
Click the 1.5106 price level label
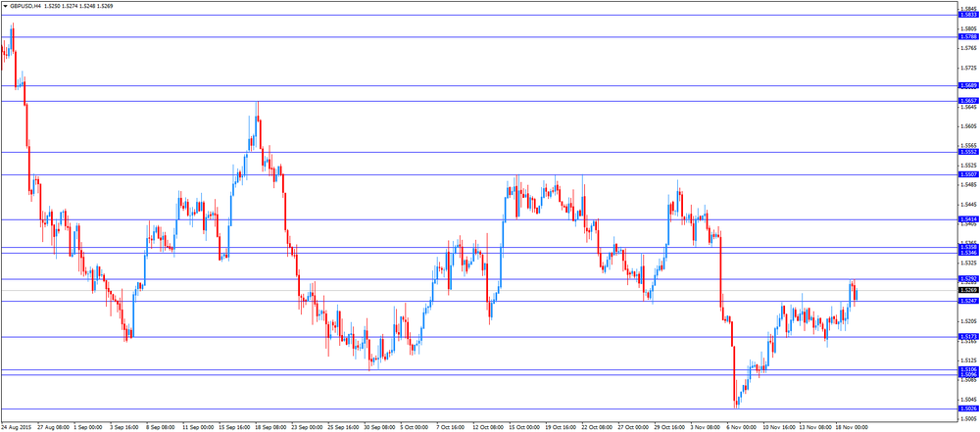967,370
